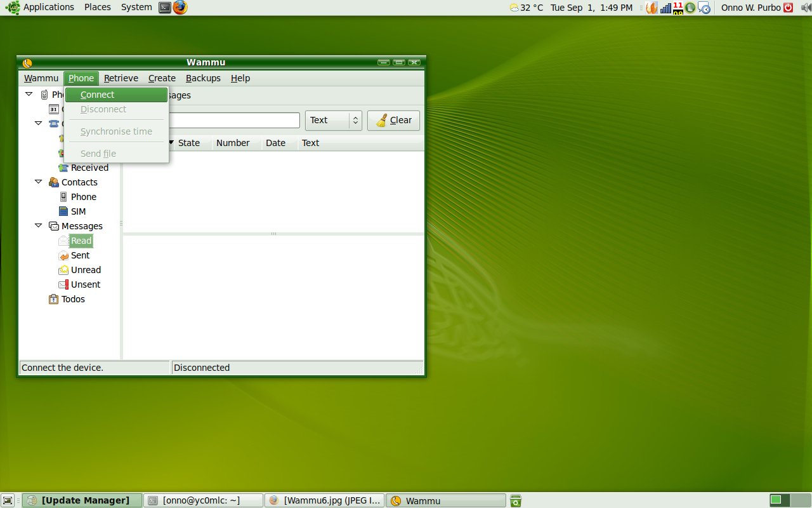This screenshot has width=812, height=508.
Task: Click the Unsent messages icon
Action: (63, 284)
